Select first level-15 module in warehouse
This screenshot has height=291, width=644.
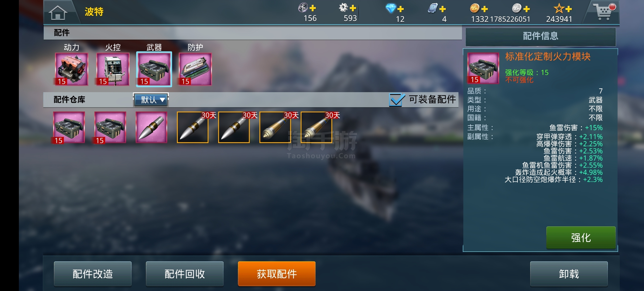(x=69, y=127)
